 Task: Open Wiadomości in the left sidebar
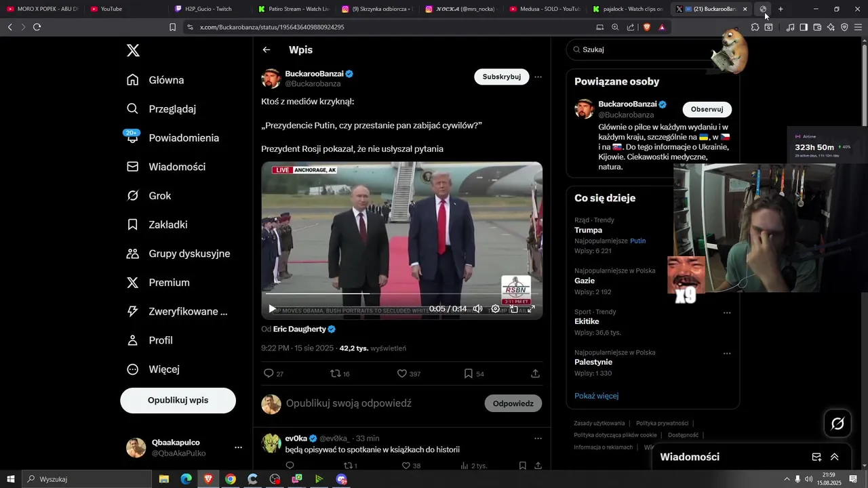(165, 167)
